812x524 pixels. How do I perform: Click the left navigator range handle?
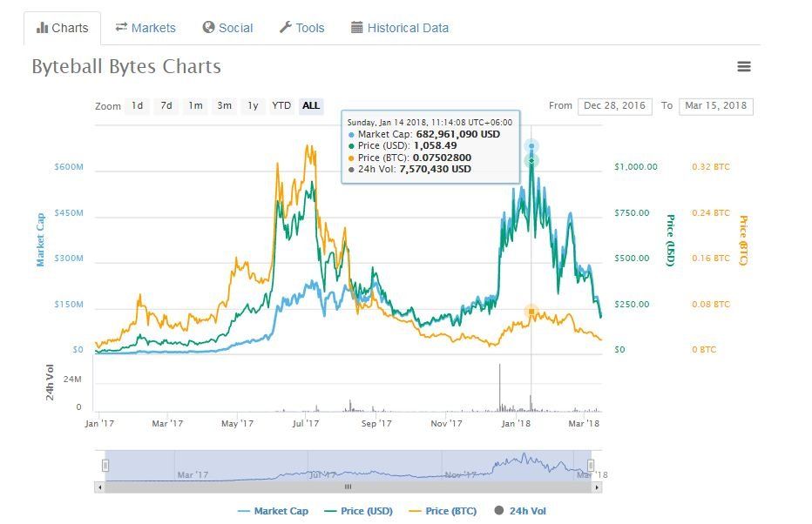click(x=105, y=466)
